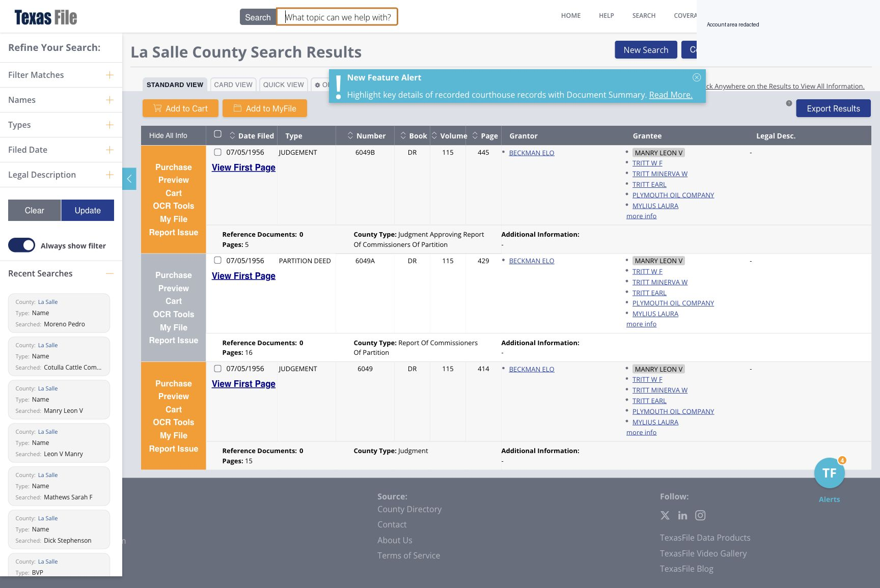Click the Texas File logo

[46, 17]
